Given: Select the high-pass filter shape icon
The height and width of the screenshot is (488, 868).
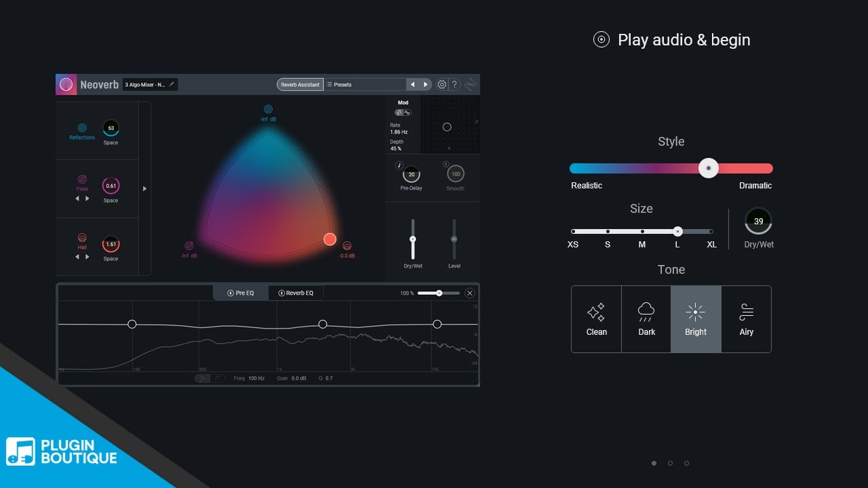Looking at the screenshot, I should [219, 378].
